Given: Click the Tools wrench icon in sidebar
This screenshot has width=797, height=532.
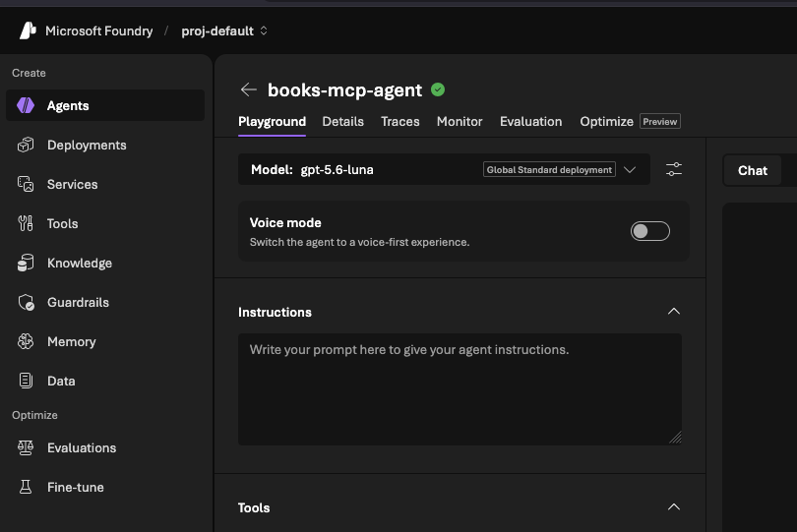Looking at the screenshot, I should click(26, 223).
